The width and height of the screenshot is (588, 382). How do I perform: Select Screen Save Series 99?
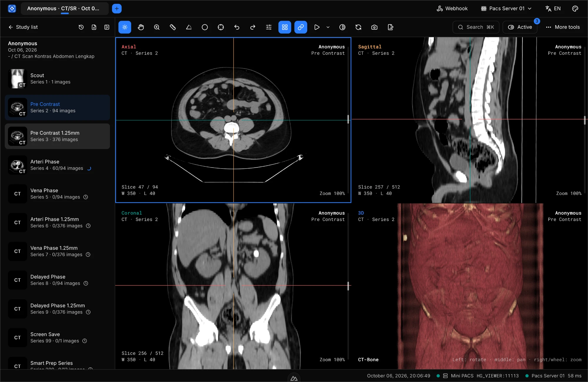57,338
